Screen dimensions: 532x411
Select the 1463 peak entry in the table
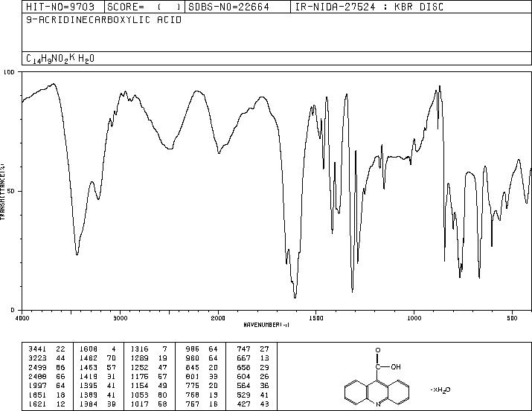pyautogui.click(x=97, y=367)
